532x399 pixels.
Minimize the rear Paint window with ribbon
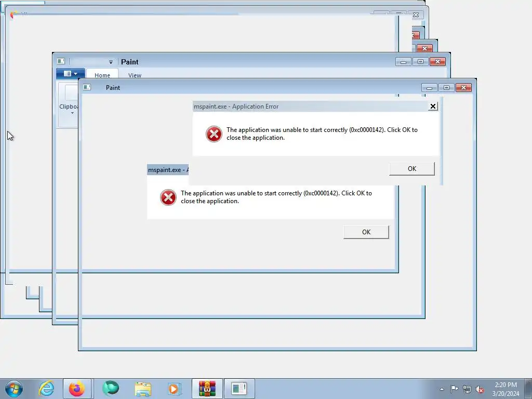point(403,62)
